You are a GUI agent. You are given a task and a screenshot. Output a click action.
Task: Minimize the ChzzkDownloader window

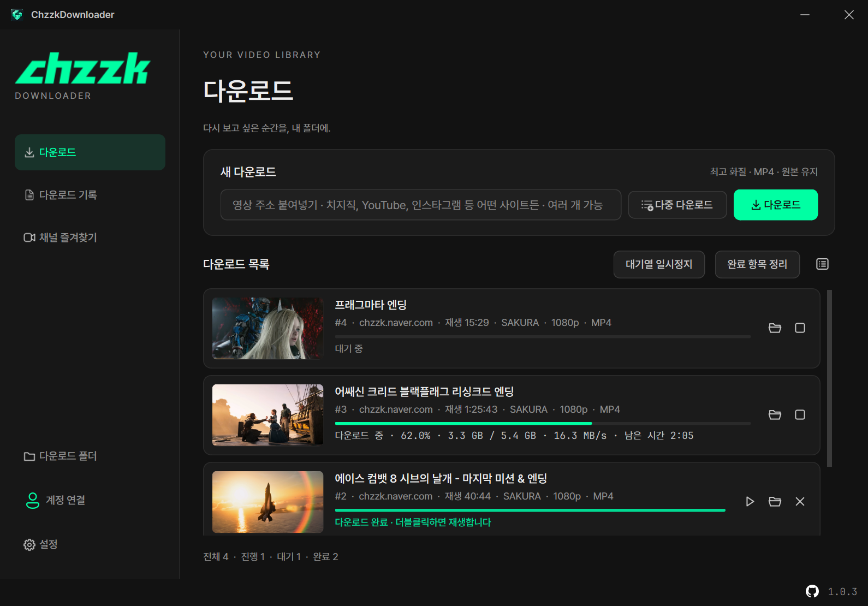point(805,15)
